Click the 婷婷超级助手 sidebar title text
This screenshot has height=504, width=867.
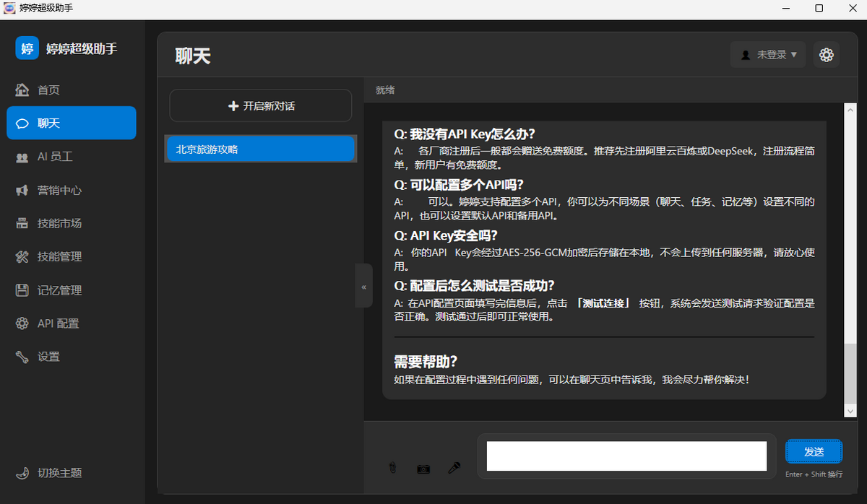[82, 49]
